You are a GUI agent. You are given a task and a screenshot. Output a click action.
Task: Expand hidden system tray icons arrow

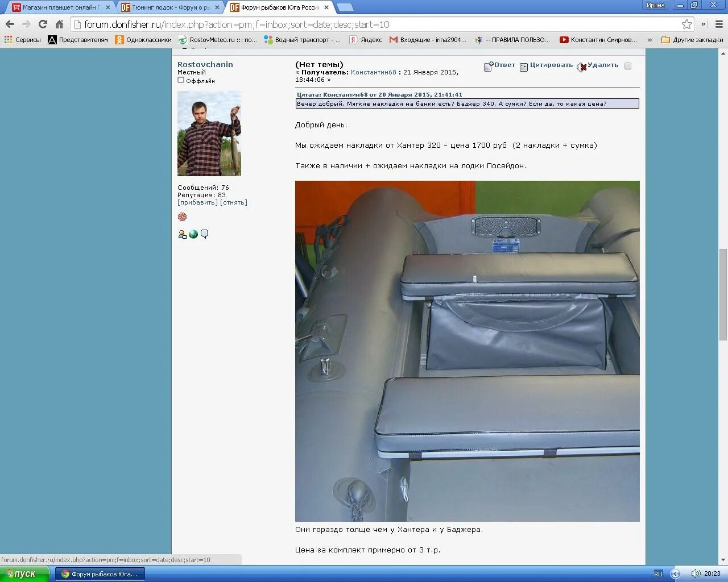pyautogui.click(x=676, y=574)
